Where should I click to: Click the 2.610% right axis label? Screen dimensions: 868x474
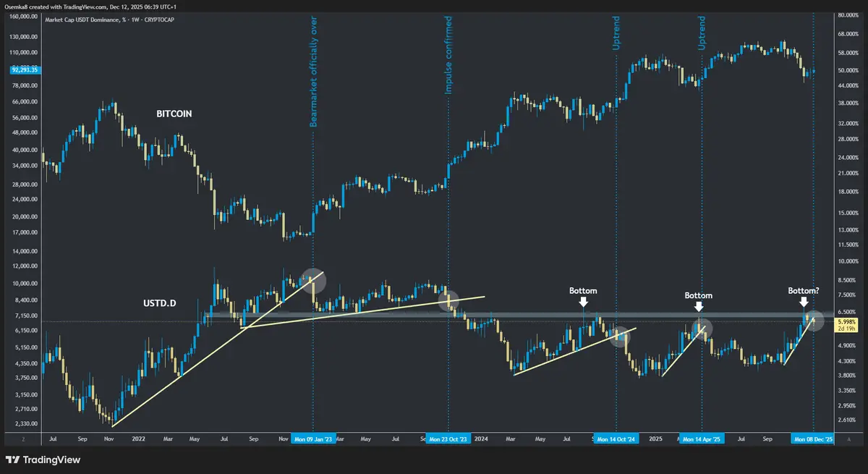(848, 420)
